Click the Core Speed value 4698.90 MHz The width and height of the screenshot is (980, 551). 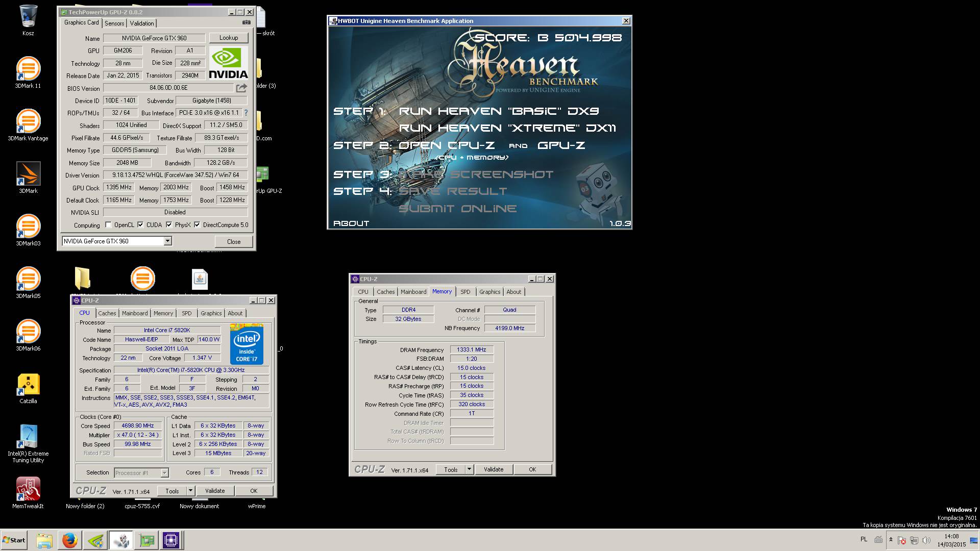click(138, 425)
